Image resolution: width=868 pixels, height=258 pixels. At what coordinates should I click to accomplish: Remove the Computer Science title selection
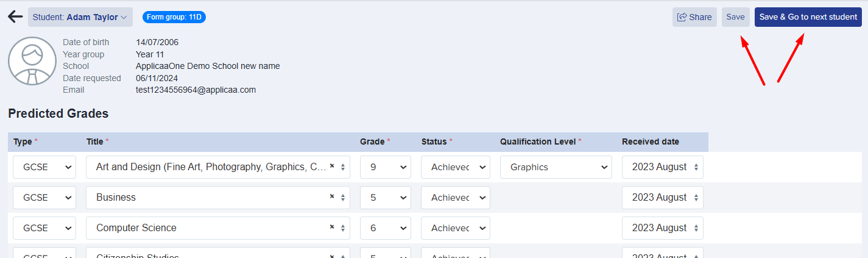click(x=332, y=227)
